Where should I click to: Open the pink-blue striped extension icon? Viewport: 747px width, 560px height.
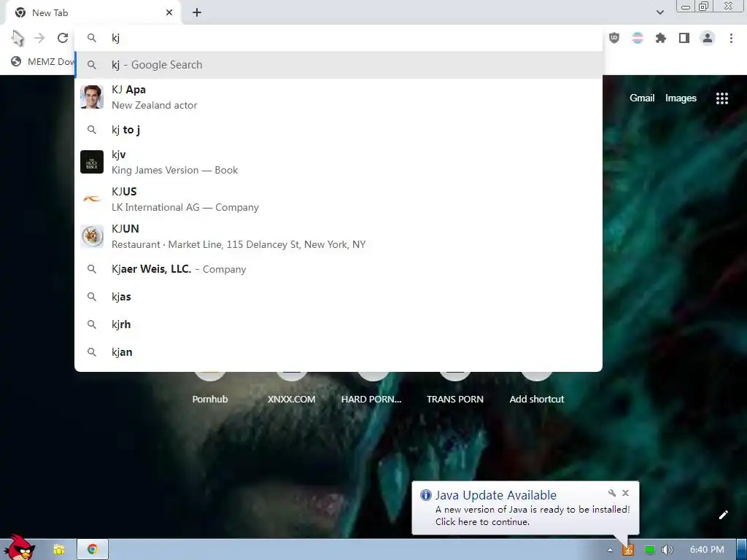click(x=638, y=38)
